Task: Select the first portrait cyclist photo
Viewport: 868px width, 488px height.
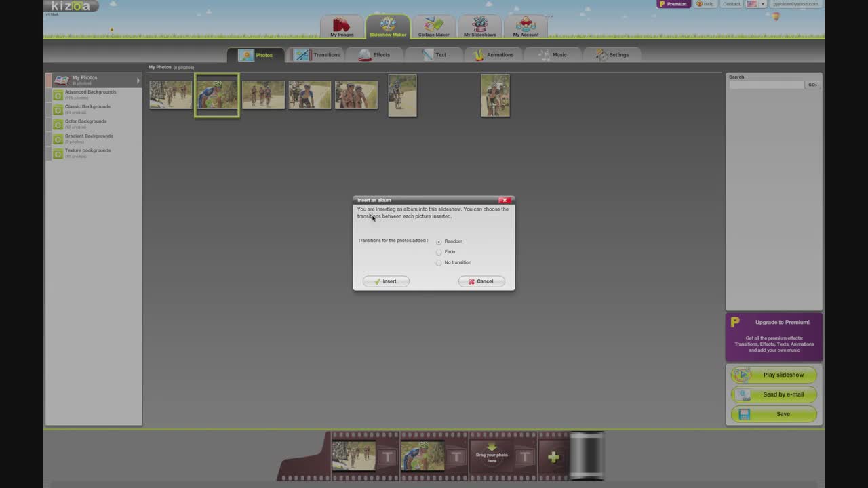Action: click(402, 96)
